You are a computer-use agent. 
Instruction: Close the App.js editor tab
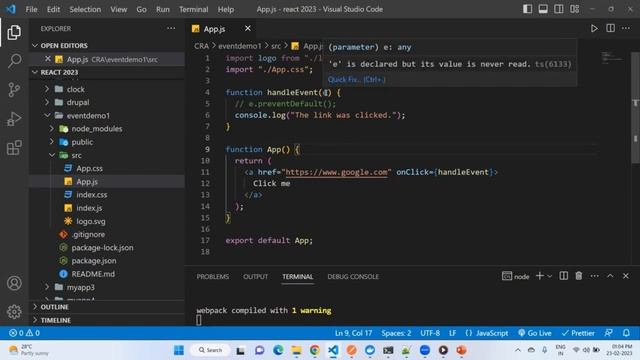248,28
